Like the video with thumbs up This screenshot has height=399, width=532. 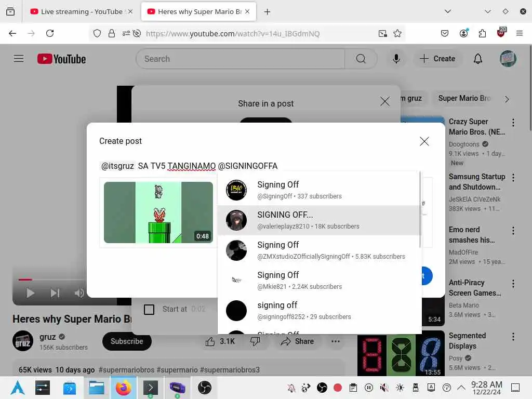click(220, 341)
